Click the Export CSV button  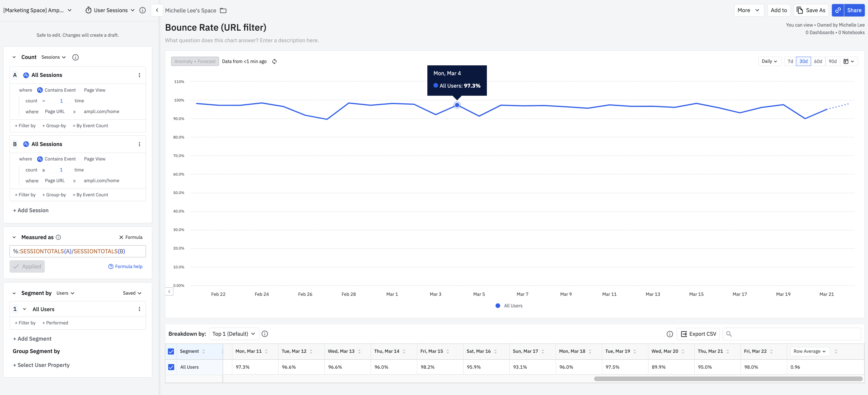pyautogui.click(x=698, y=334)
